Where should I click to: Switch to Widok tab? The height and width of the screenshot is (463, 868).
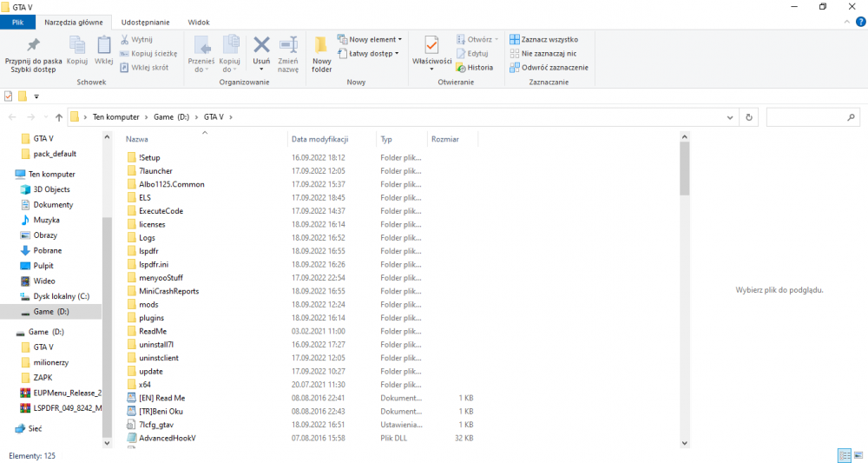pyautogui.click(x=199, y=23)
